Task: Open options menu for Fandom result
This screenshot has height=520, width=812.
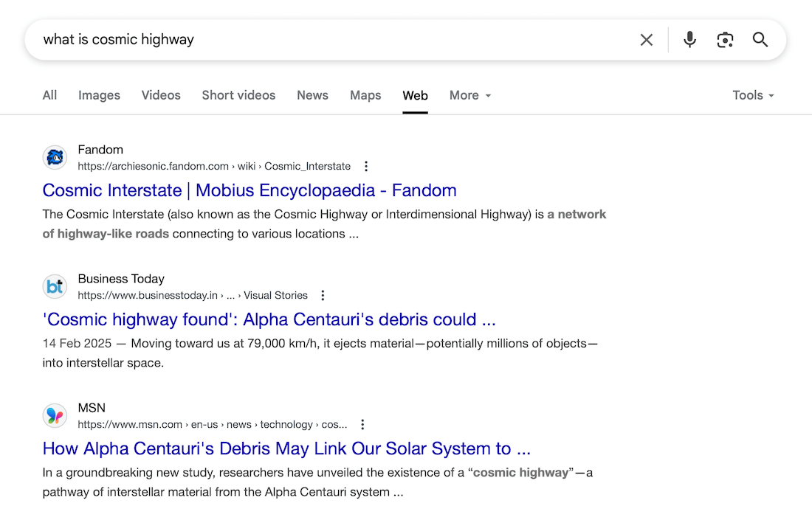Action: pos(366,167)
